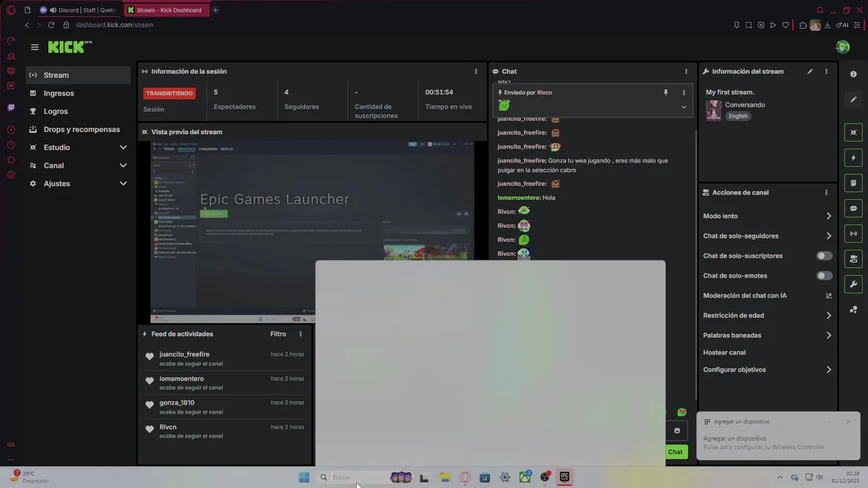This screenshot has width=868, height=488.
Task: Select Logros in sidebar
Action: [x=78, y=111]
